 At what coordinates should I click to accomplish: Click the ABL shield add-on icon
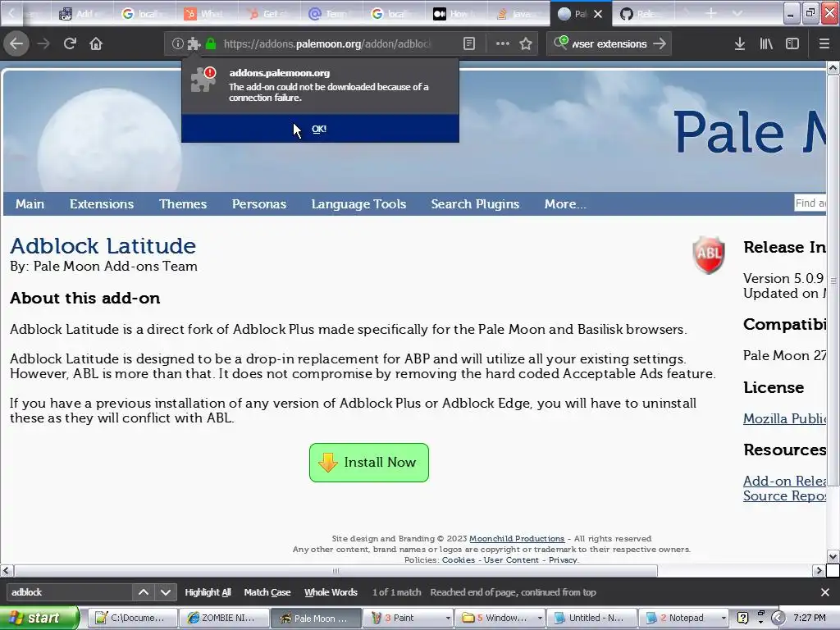tap(708, 255)
